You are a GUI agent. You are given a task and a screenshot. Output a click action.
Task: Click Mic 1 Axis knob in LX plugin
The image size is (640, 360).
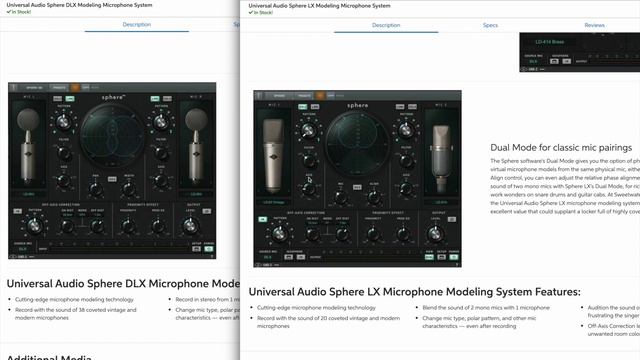(309, 189)
